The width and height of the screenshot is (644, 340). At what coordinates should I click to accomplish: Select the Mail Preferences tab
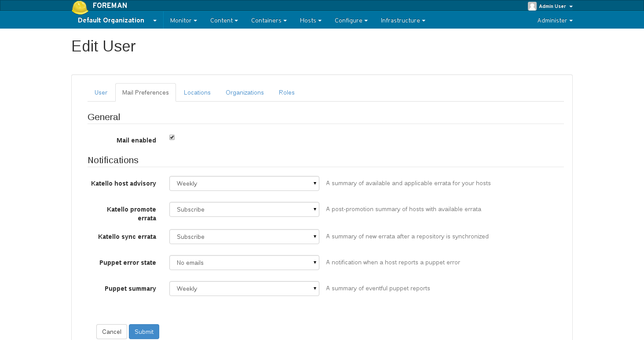point(146,92)
